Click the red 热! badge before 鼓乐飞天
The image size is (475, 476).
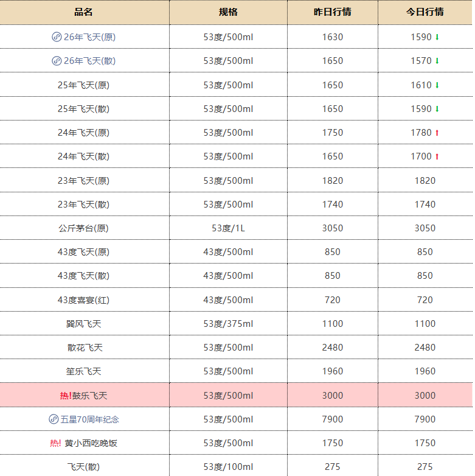(x=66, y=396)
